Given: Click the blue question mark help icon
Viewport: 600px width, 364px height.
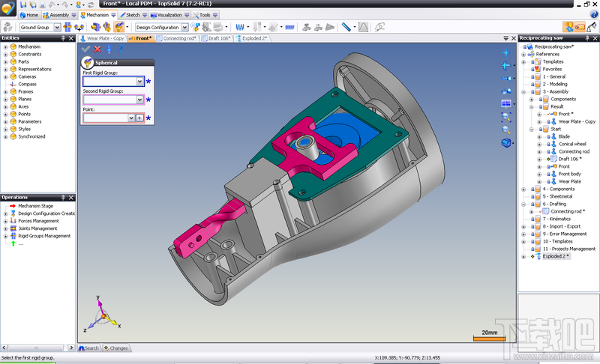Looking at the screenshot, I should [x=121, y=49].
